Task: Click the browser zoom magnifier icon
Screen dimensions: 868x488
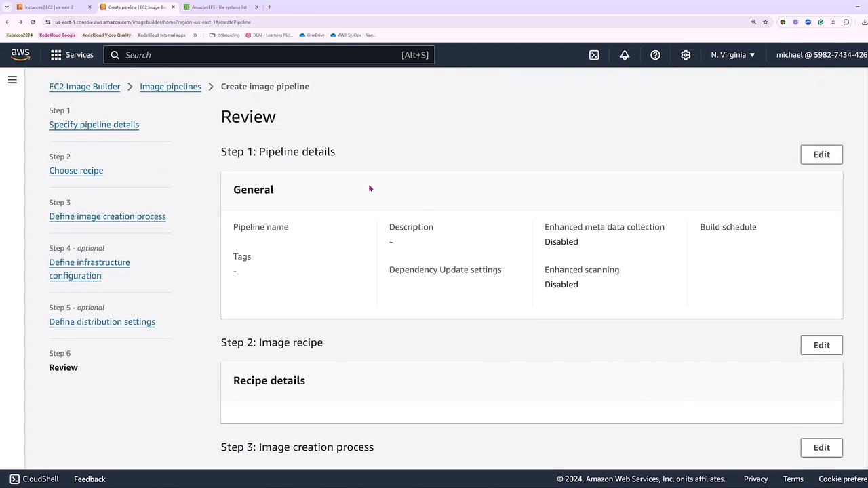Action: [753, 22]
